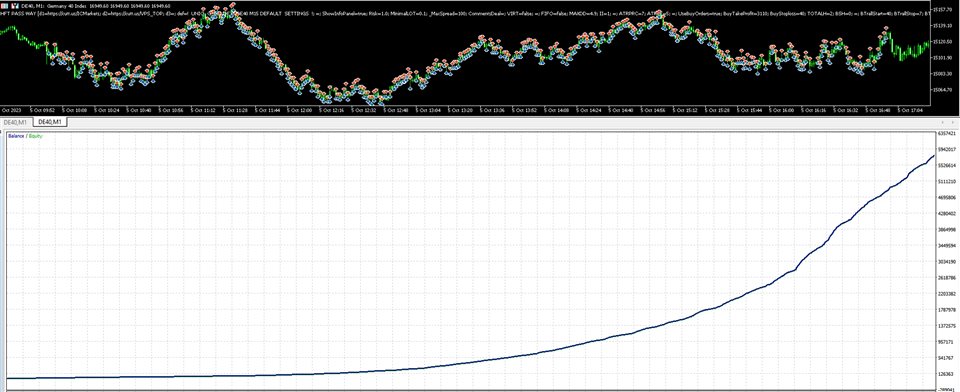The height and width of the screenshot is (392, 960).
Task: Click the DE40, M1 Germany 40 Index title
Action: 55,6
